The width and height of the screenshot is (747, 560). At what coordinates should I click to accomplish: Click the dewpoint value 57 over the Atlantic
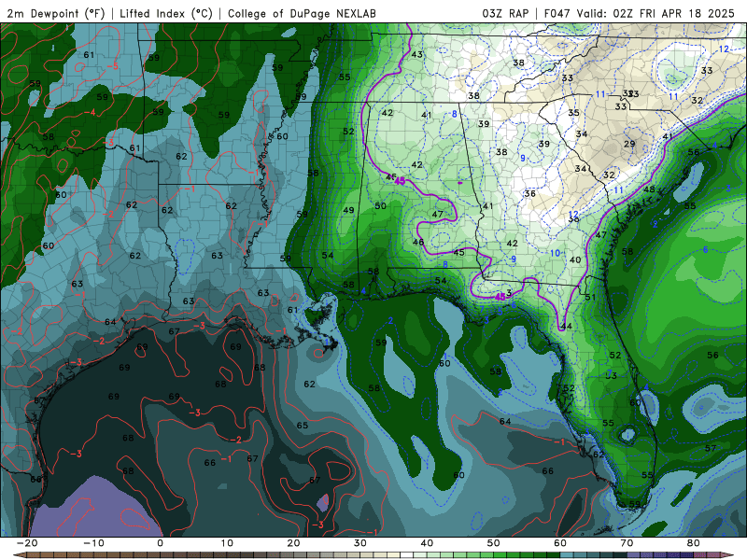711,448
